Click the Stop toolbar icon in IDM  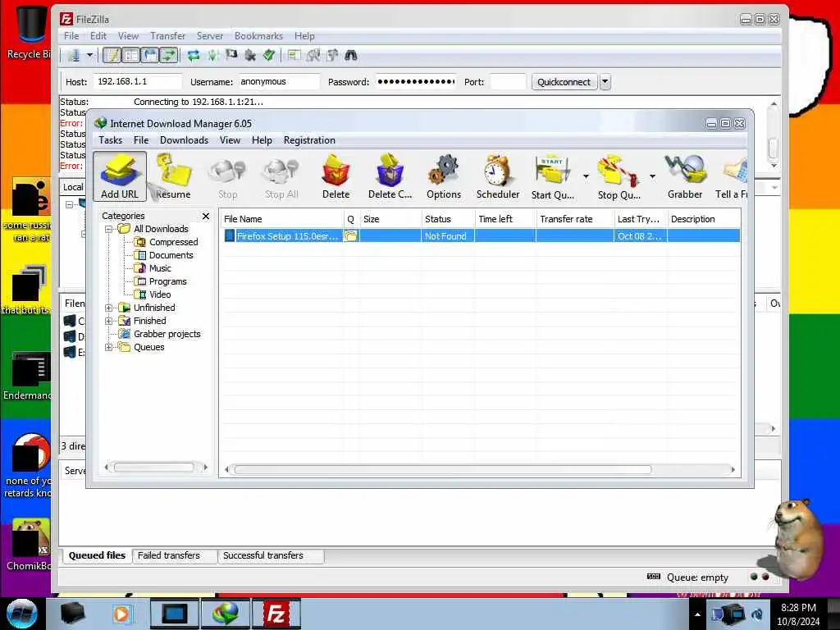click(x=228, y=176)
